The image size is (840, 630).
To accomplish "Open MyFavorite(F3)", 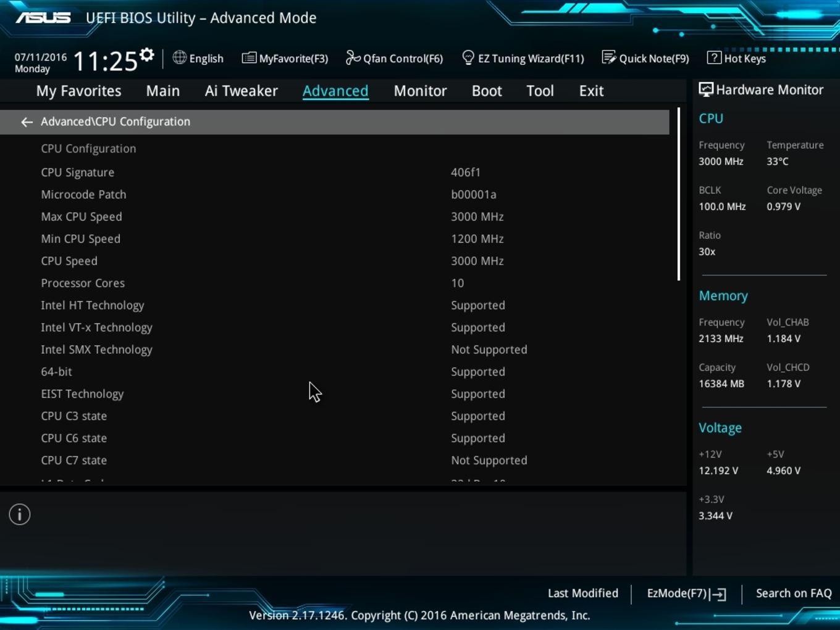I will coord(285,58).
